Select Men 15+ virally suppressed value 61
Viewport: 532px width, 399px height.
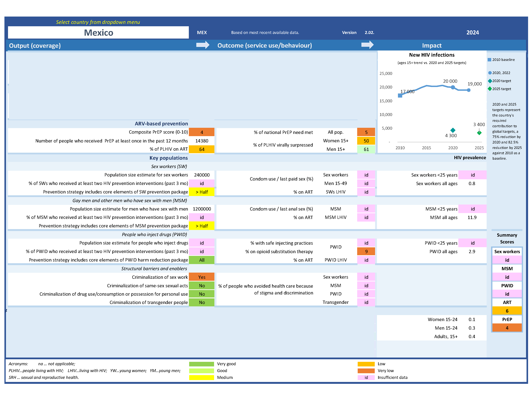(366, 149)
